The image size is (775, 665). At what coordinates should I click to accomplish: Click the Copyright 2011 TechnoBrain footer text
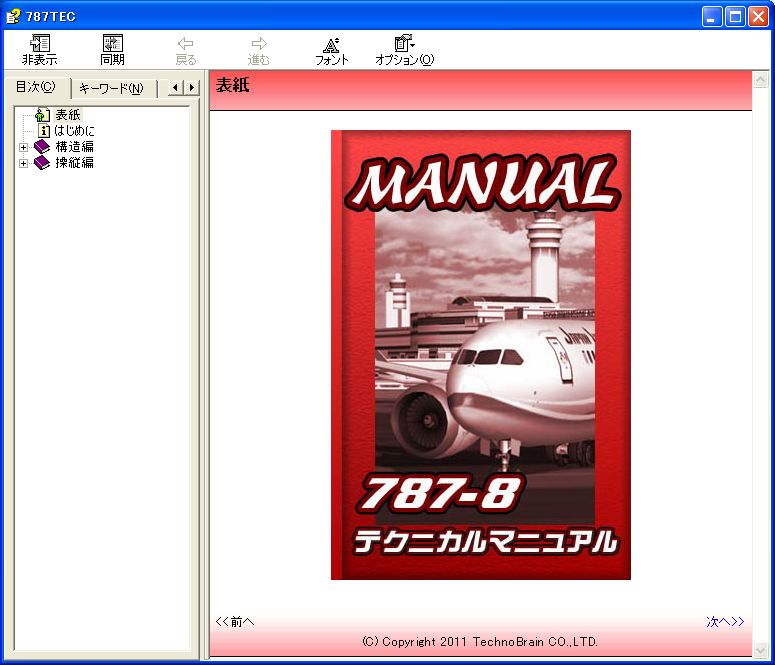[x=480, y=642]
